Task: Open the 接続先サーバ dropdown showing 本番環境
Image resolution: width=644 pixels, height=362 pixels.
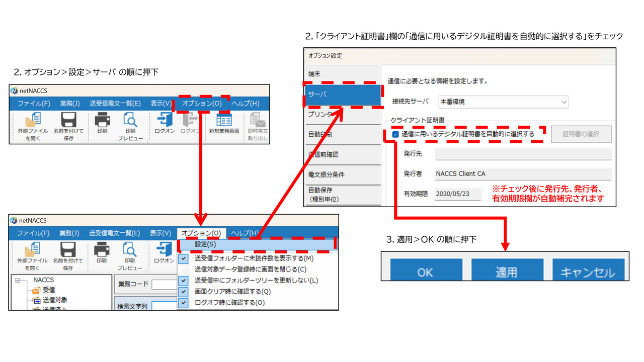Action: tap(503, 102)
